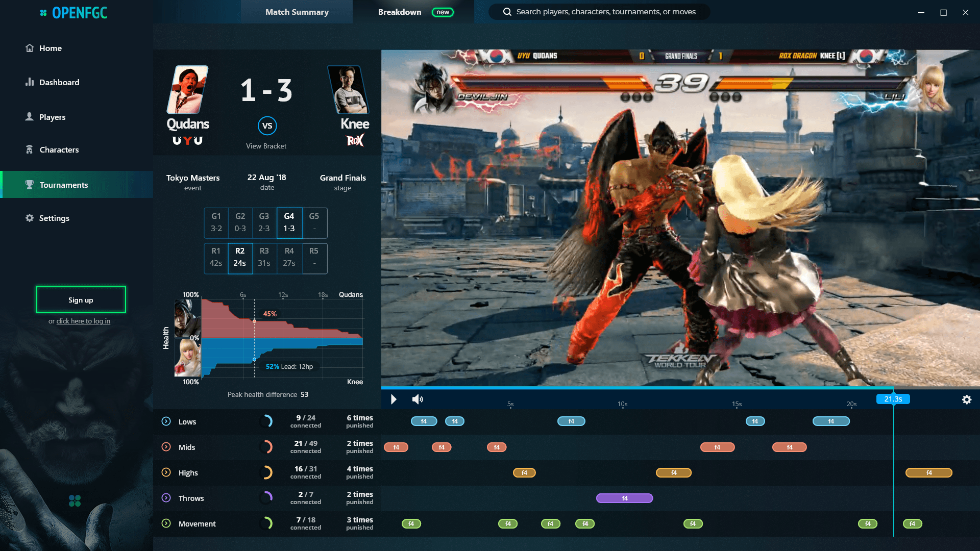Click the 21.3s playhead marker

893,399
